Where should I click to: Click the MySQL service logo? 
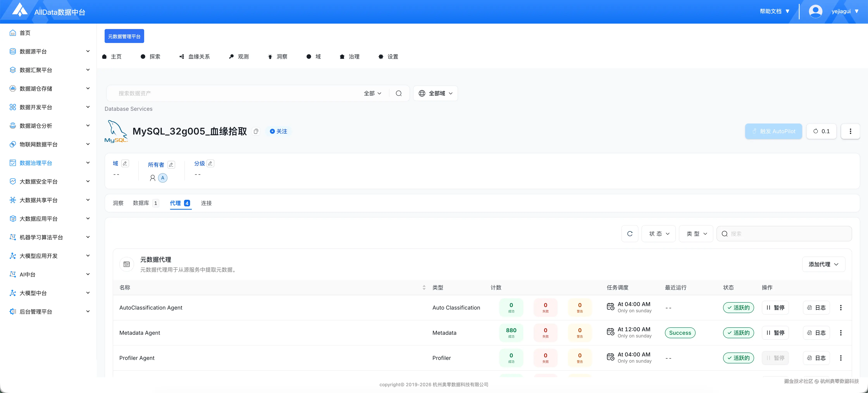tap(116, 131)
